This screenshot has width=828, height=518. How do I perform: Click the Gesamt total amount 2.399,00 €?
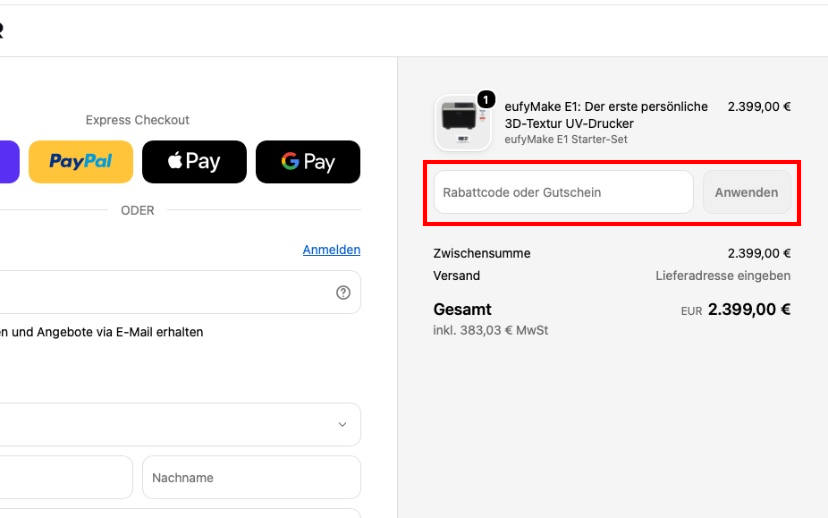tap(749, 309)
